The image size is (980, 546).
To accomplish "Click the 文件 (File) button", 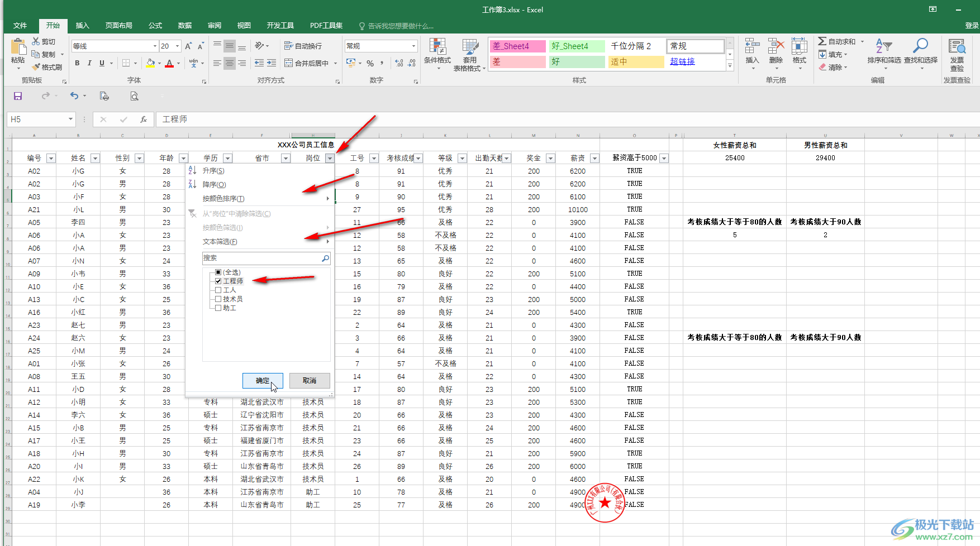I will point(20,26).
